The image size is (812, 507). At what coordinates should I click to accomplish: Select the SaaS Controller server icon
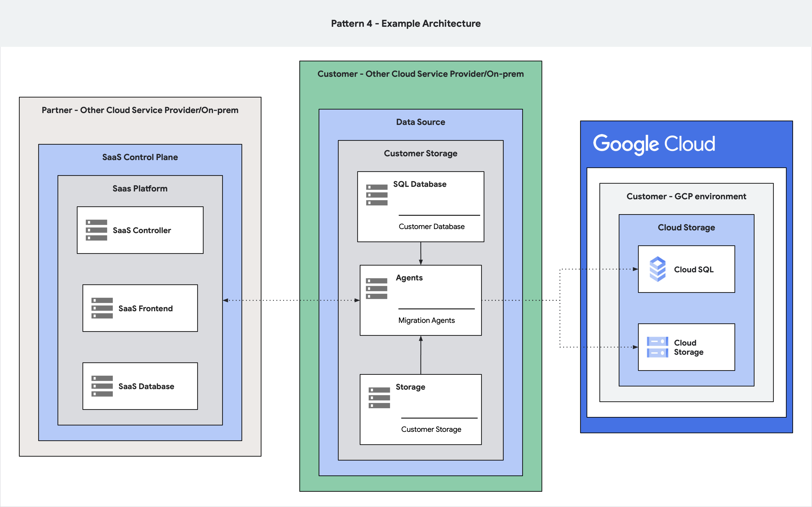click(x=97, y=230)
